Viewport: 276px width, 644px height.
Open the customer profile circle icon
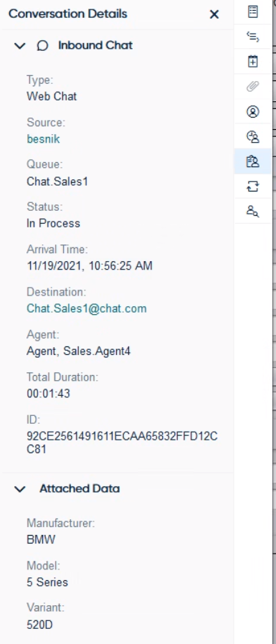coord(253,112)
